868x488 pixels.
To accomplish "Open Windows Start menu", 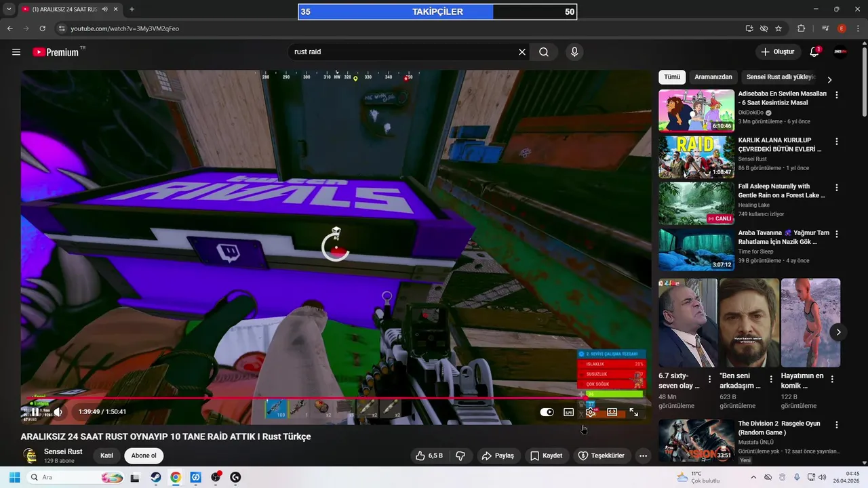I will 14,477.
